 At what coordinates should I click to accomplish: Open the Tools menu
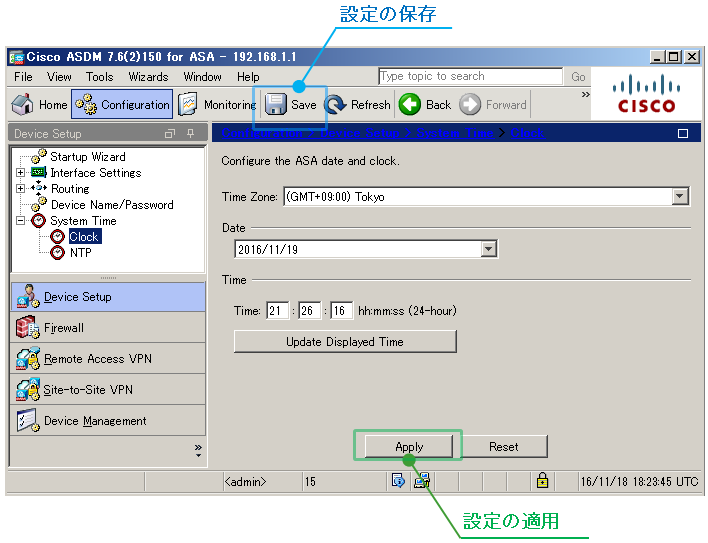click(99, 77)
